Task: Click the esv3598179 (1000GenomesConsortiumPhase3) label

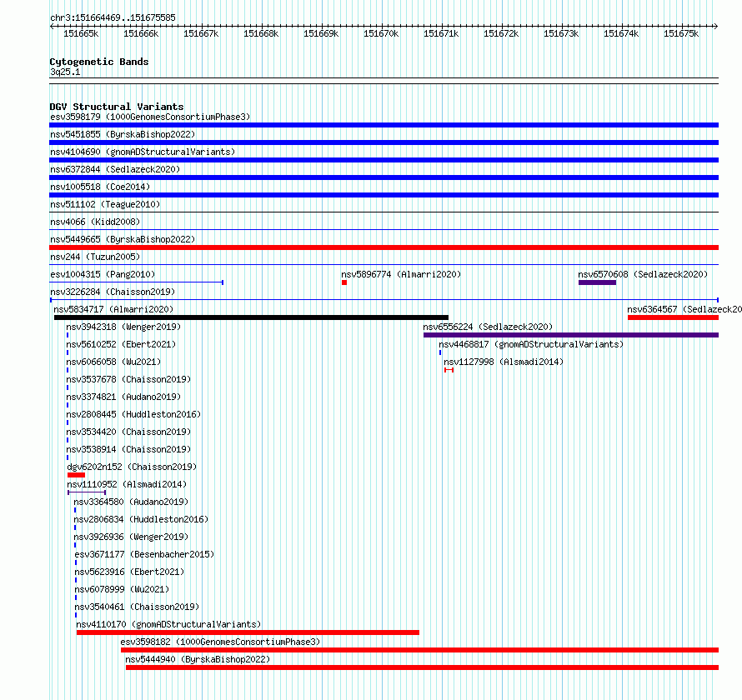Action: pyautogui.click(x=150, y=117)
